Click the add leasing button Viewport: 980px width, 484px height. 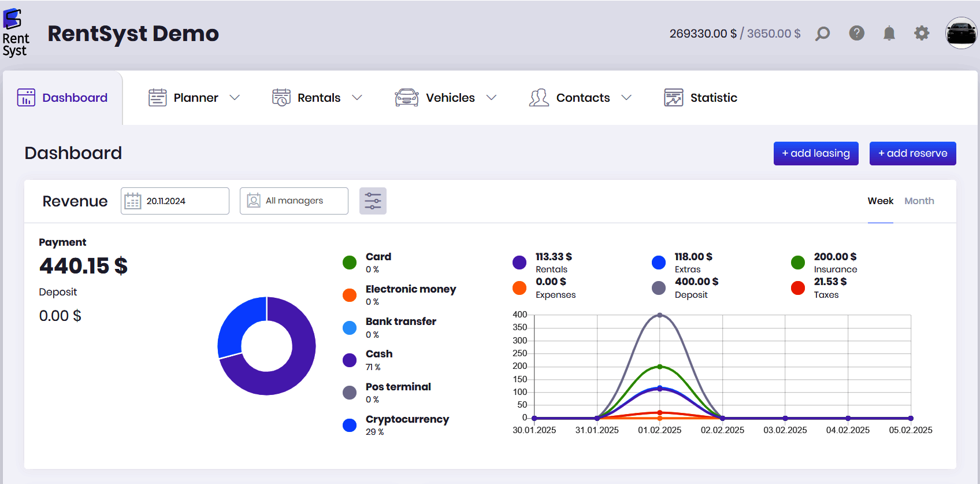pos(816,153)
